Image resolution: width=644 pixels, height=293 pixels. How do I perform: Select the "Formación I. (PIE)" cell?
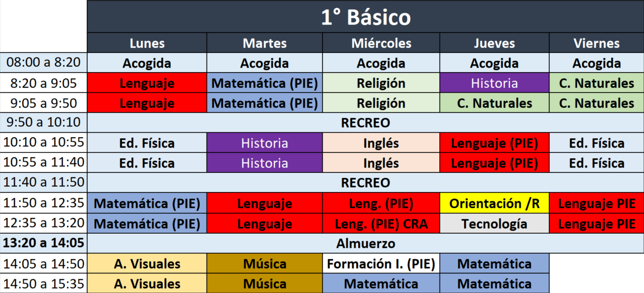(381, 264)
